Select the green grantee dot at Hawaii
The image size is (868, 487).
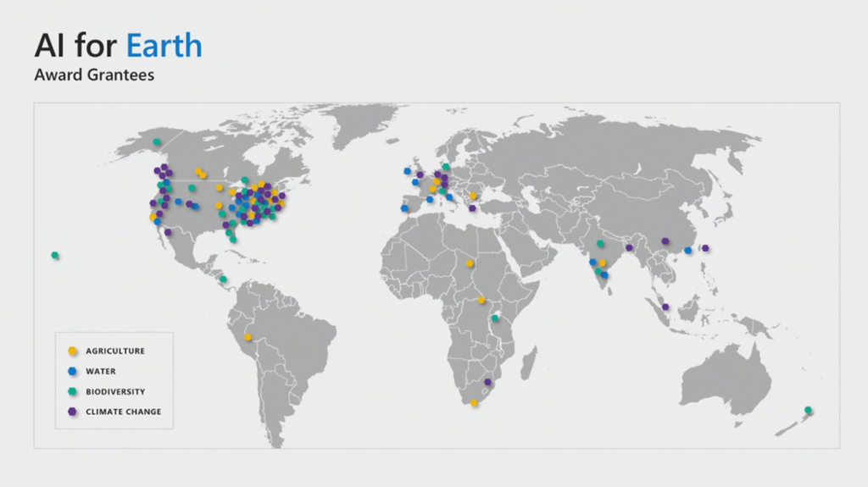[x=55, y=255]
